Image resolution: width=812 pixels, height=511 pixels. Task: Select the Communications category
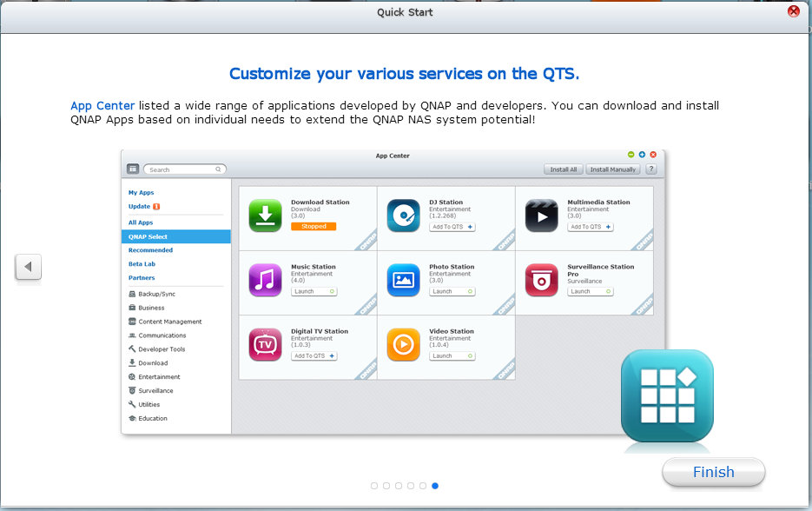tap(157, 335)
